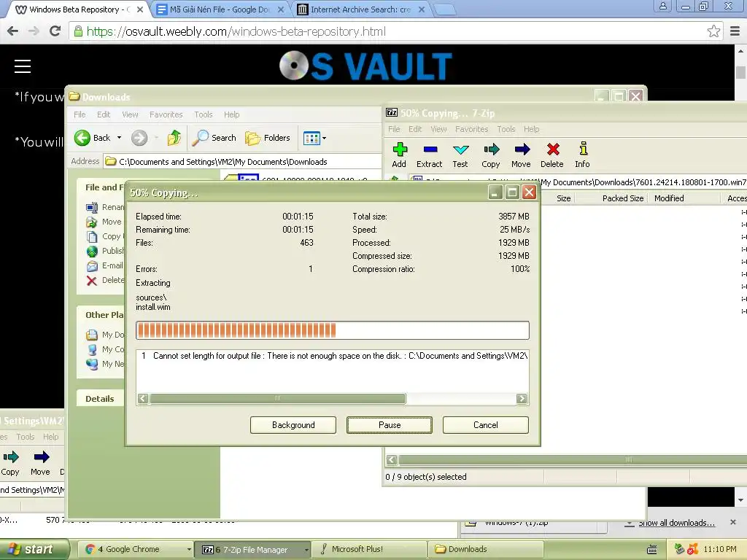This screenshot has height=560, width=747.
Task: Click Folders in Downloads explorer toolbar
Action: tap(267, 138)
